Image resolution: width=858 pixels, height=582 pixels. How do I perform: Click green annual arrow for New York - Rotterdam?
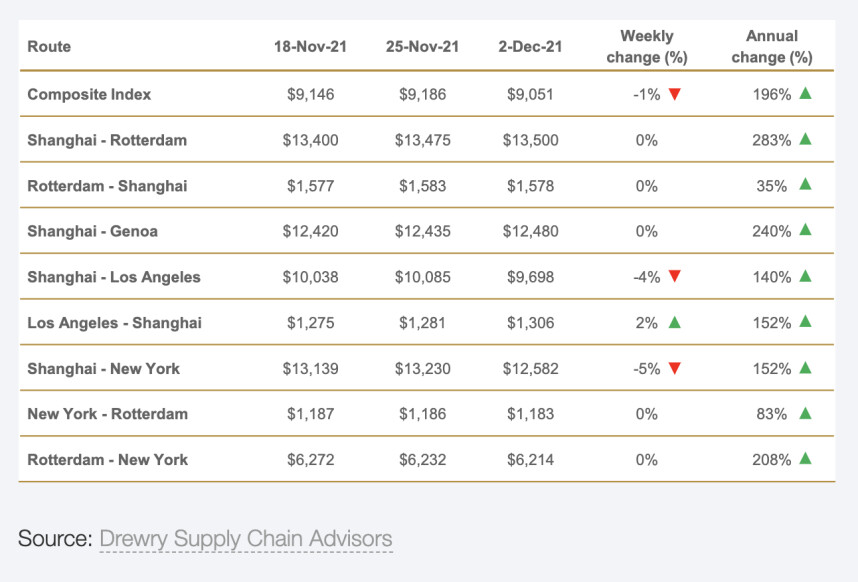coord(805,413)
